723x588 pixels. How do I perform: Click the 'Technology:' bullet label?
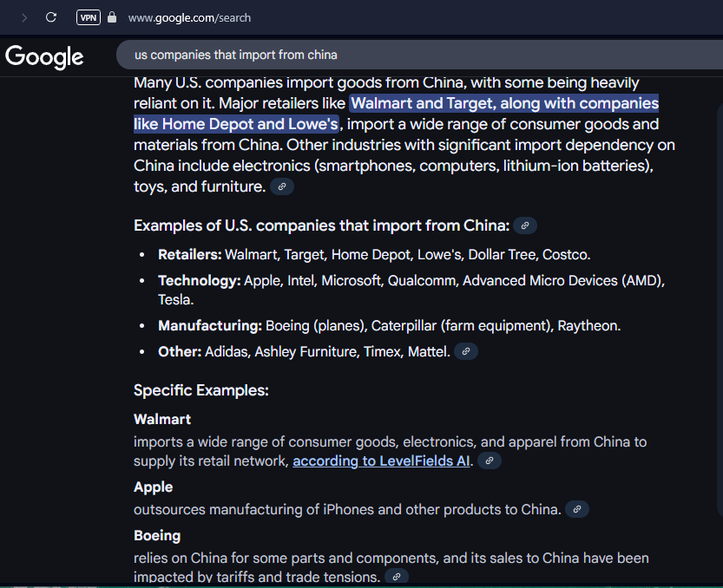200,280
